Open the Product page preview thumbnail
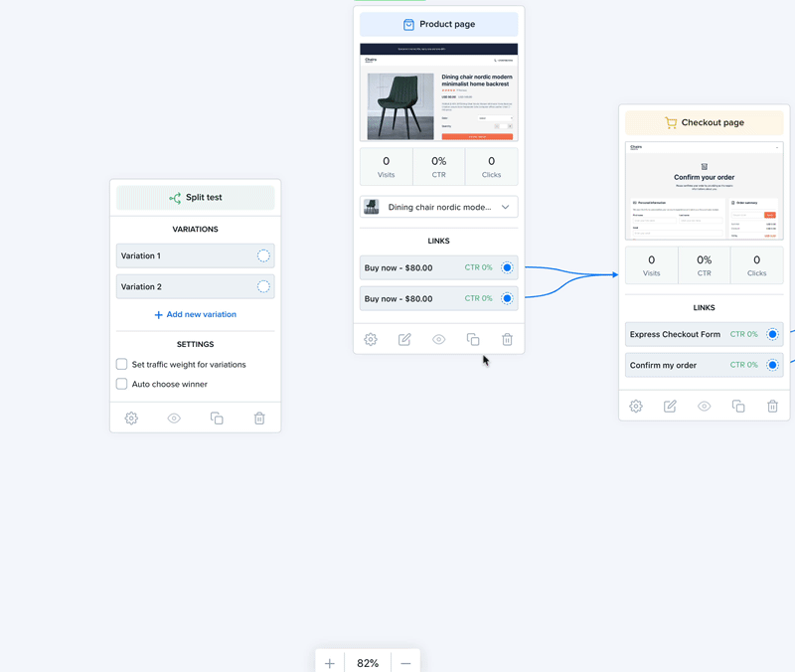 (438, 91)
